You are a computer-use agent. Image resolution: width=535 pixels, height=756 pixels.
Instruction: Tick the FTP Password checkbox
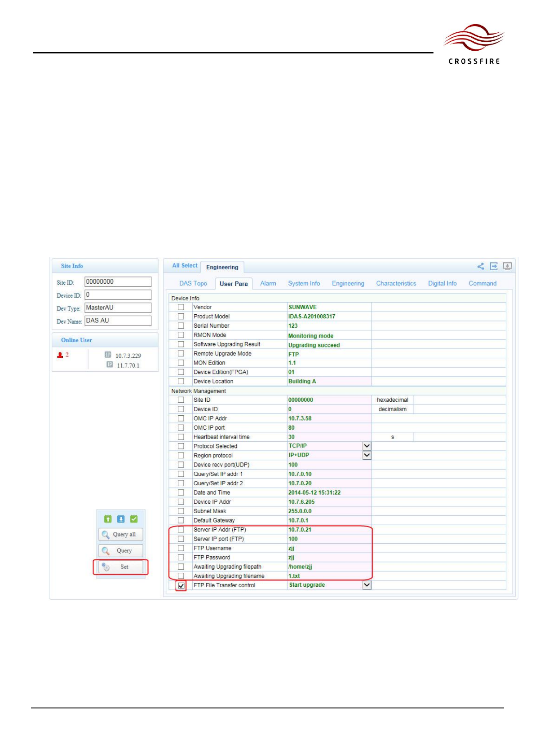pos(181,557)
